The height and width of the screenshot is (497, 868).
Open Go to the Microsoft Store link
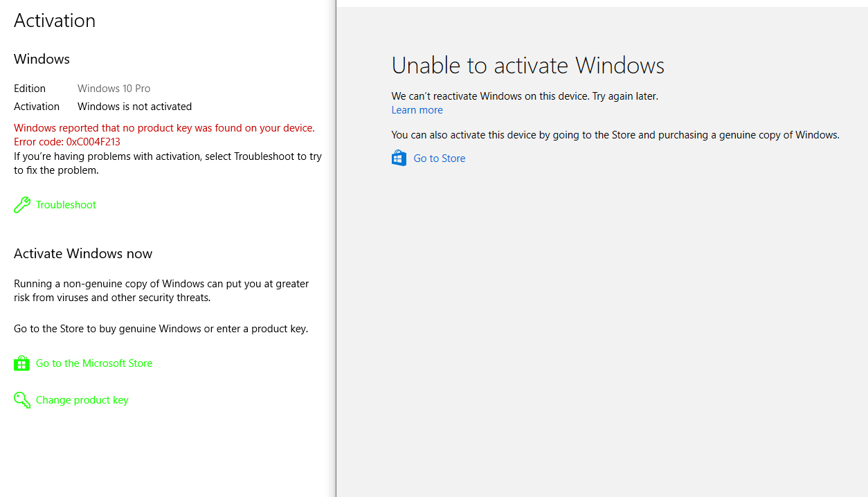(94, 363)
